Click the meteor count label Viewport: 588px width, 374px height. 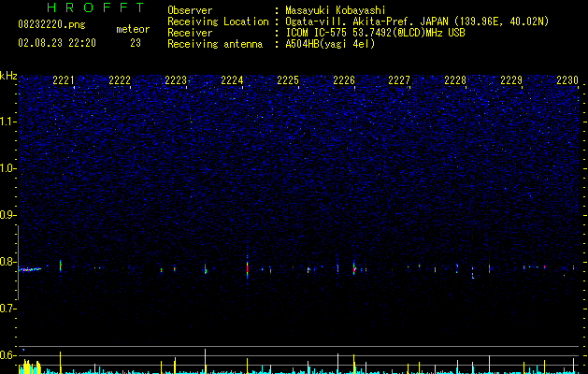[133, 29]
